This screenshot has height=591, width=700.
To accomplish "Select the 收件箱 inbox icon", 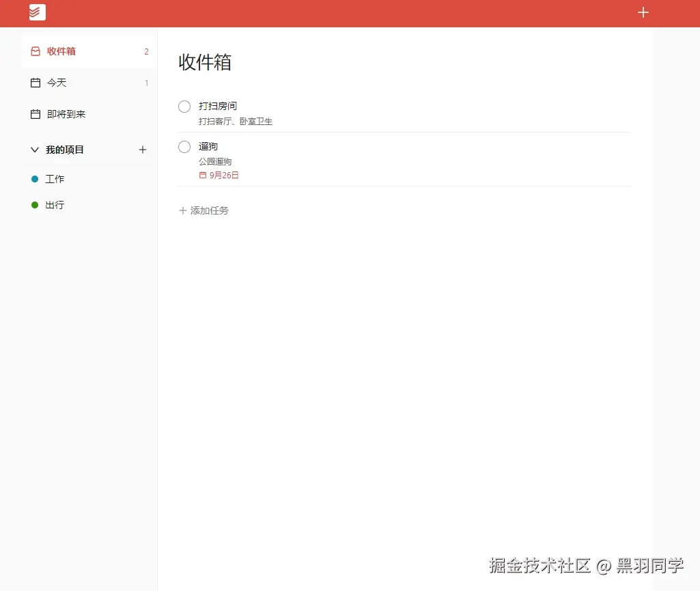I will [35, 51].
